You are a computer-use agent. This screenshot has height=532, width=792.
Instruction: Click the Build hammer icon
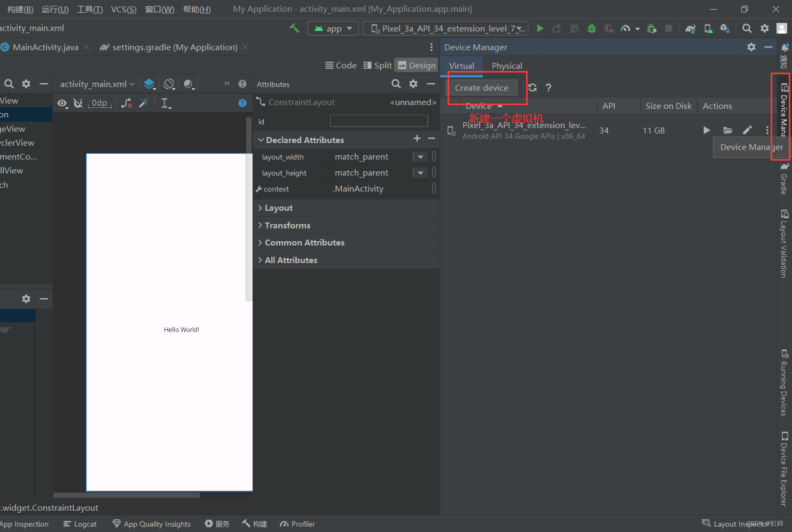click(x=294, y=28)
